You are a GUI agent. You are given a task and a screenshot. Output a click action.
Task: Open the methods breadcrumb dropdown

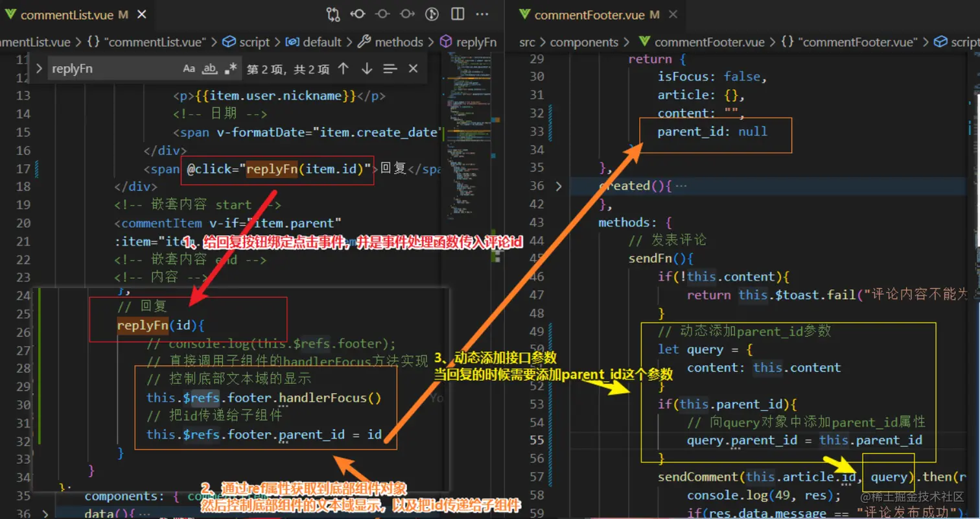(x=390, y=42)
